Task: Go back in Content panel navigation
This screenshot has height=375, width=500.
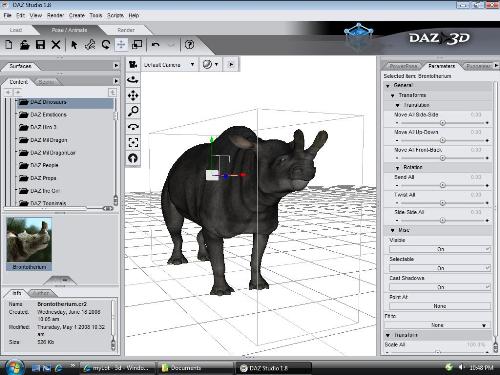Action: tap(8, 92)
